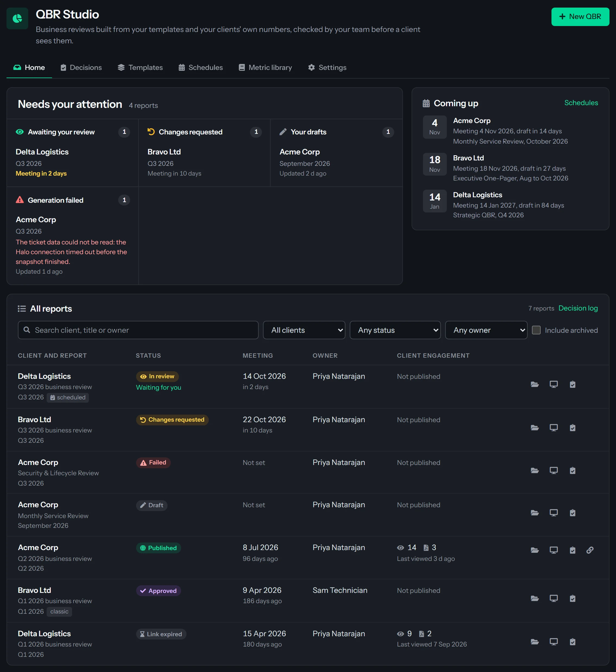616x672 pixels.
Task: Follow the Schedules link in Coming up
Action: coord(581,103)
